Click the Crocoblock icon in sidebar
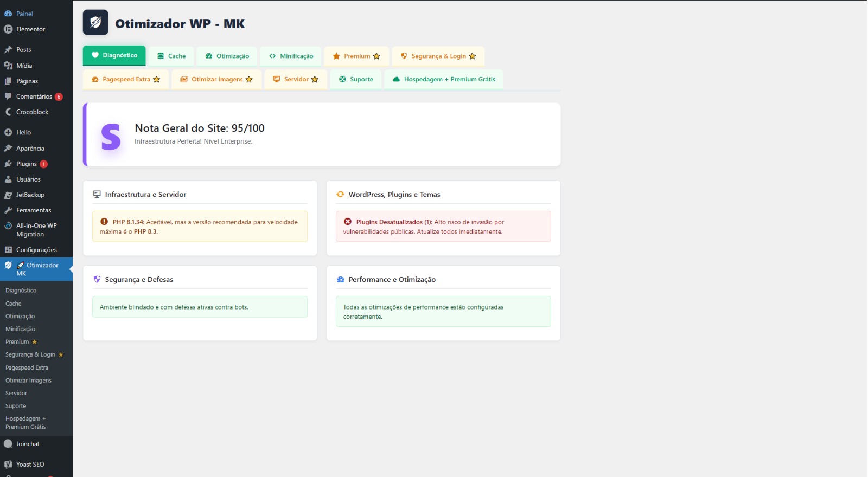Screen dimensions: 868x477 pos(8,112)
